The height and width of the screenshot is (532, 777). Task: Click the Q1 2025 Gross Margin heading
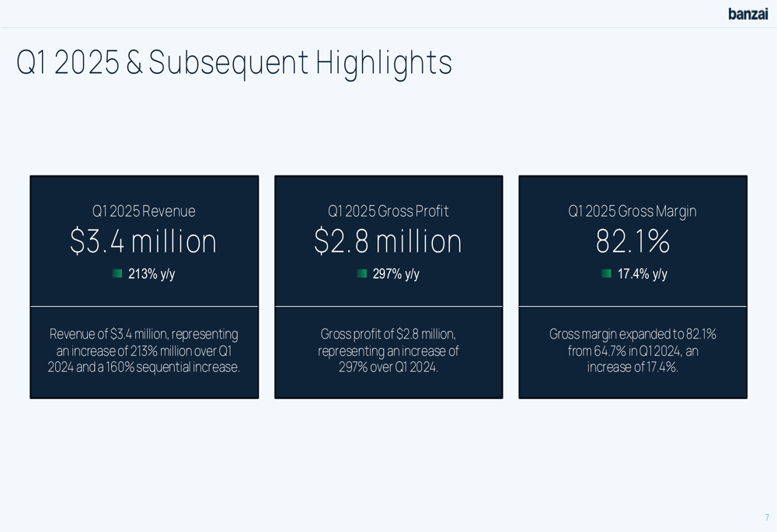coord(632,211)
